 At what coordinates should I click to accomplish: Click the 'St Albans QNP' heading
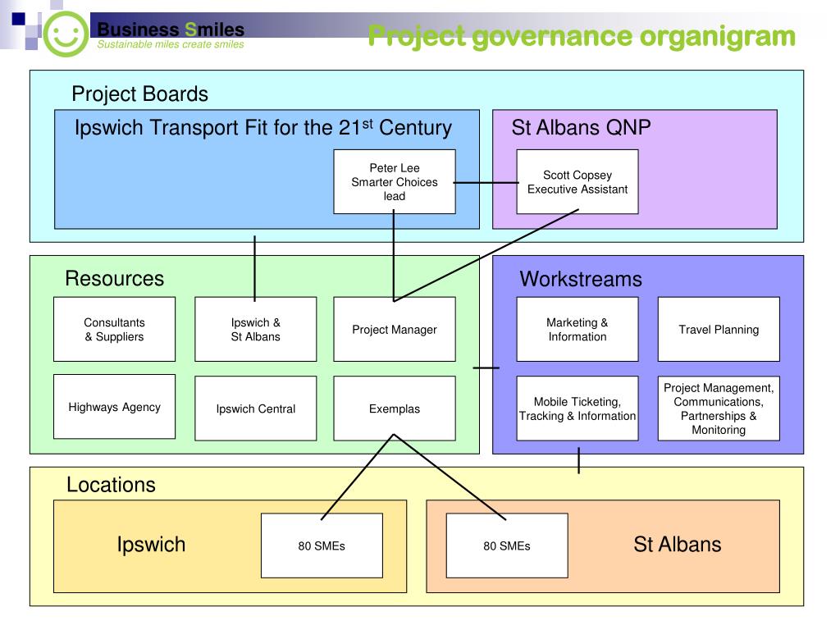click(582, 127)
